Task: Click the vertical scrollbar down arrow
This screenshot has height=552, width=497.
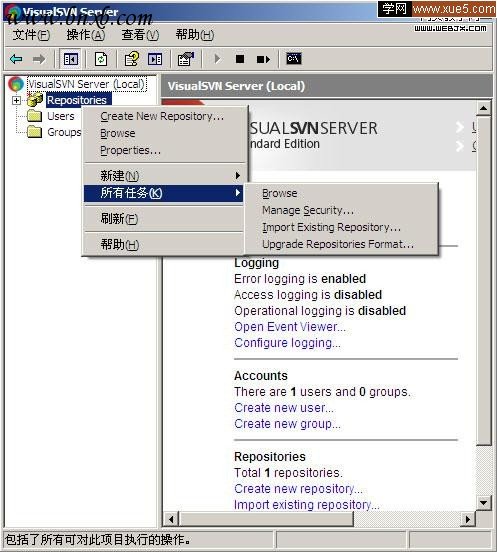Action: pos(484,502)
